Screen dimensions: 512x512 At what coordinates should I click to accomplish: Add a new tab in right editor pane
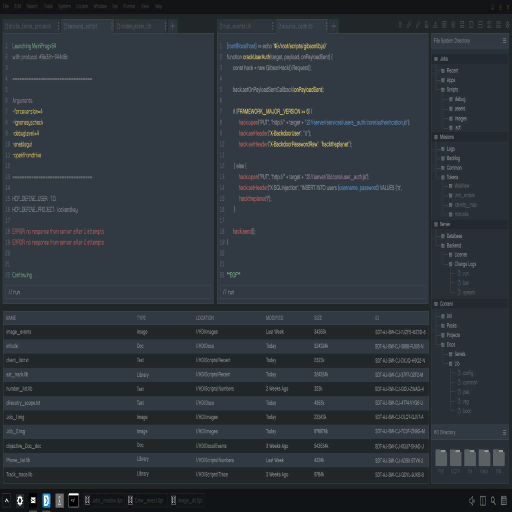(334, 26)
